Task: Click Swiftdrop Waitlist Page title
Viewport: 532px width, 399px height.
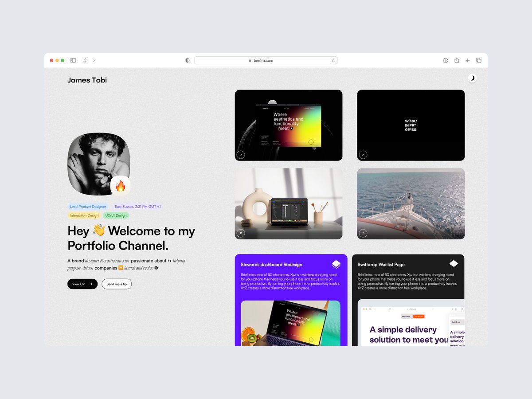Action: click(381, 265)
